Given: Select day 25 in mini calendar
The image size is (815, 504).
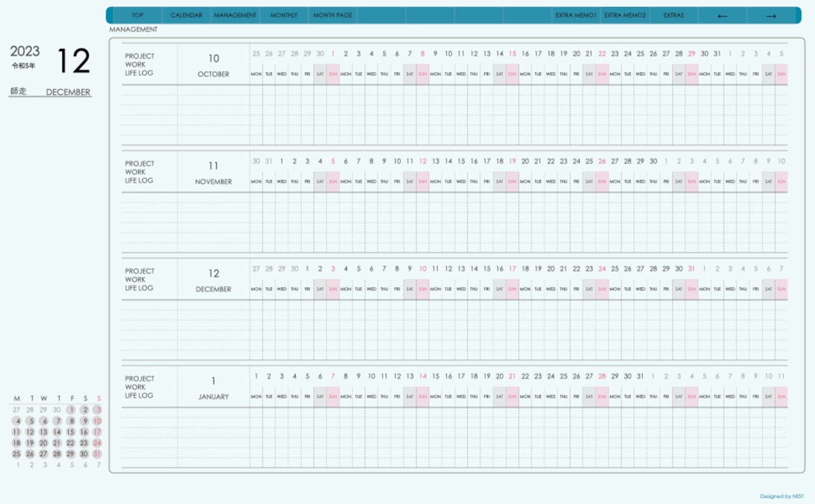Looking at the screenshot, I should point(17,454).
